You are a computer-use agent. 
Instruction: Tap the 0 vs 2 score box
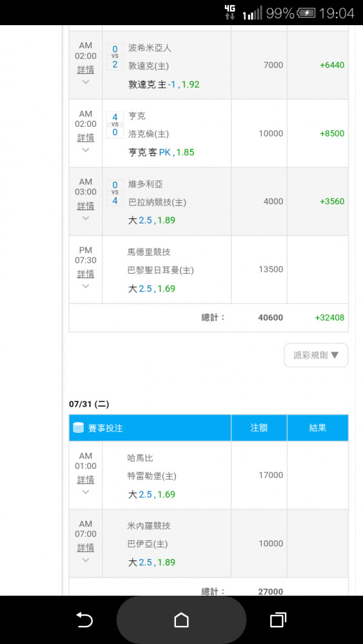[115, 57]
